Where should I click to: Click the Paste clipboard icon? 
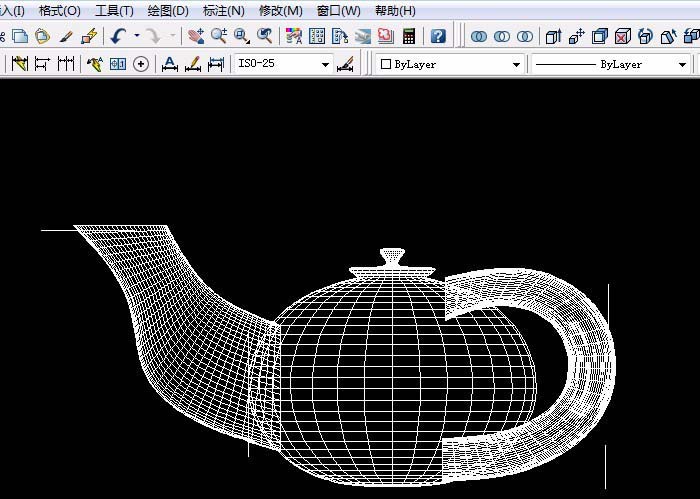pos(42,36)
